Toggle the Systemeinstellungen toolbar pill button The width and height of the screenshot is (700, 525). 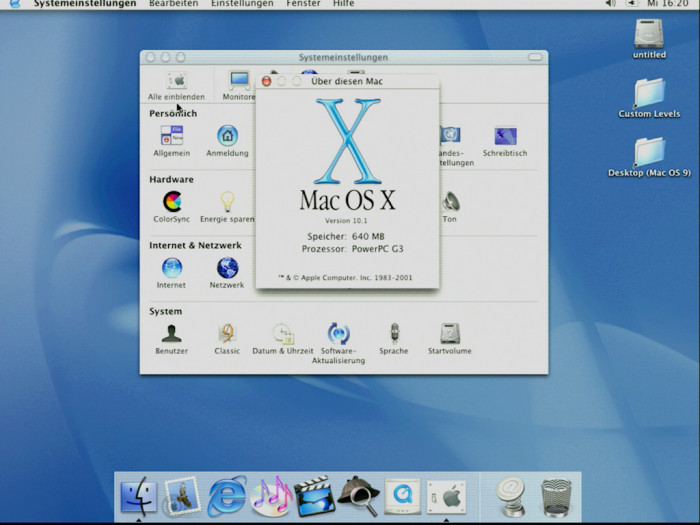pyautogui.click(x=535, y=57)
